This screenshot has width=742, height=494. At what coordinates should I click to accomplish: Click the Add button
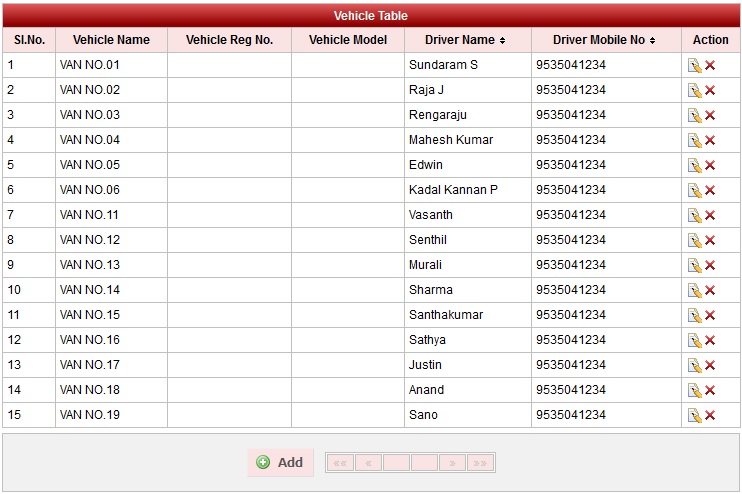[x=280, y=462]
